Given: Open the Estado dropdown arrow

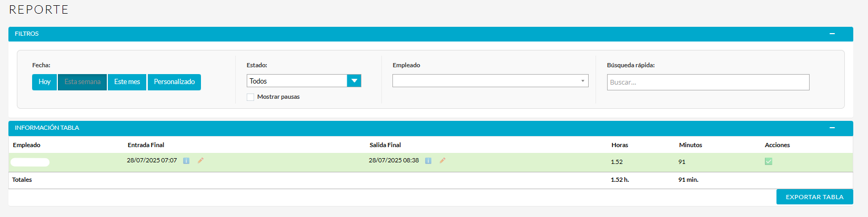Looking at the screenshot, I should click(354, 81).
